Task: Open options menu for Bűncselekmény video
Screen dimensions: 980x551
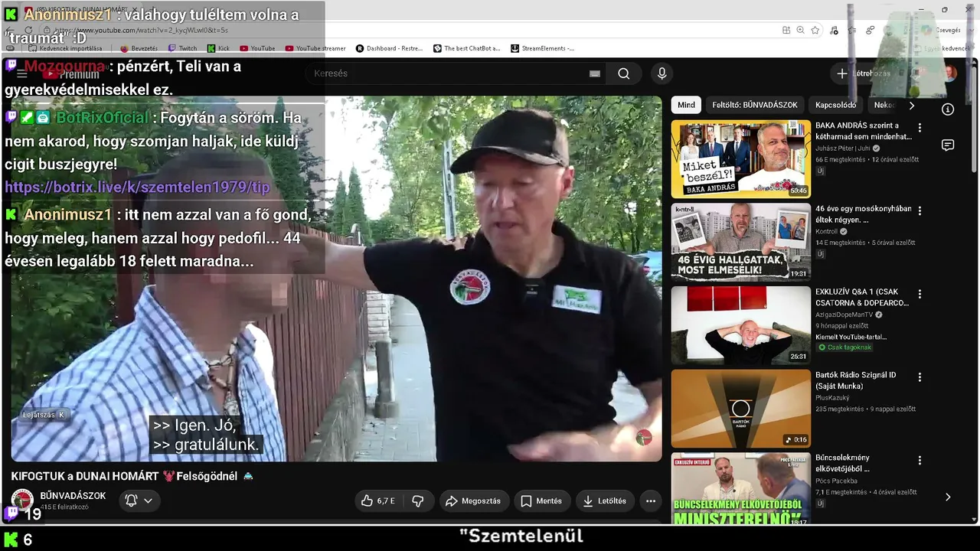Action: pos(920,461)
